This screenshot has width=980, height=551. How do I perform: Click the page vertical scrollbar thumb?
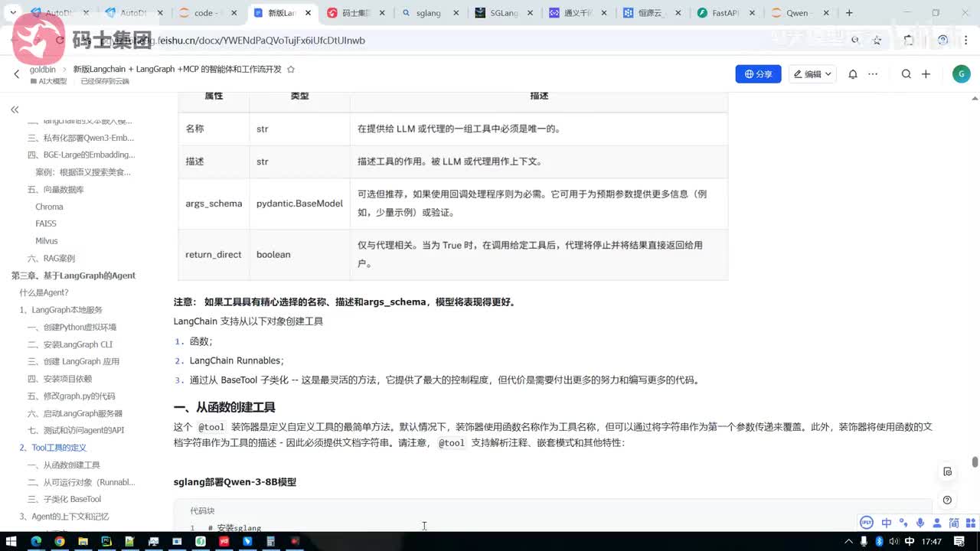point(975,461)
